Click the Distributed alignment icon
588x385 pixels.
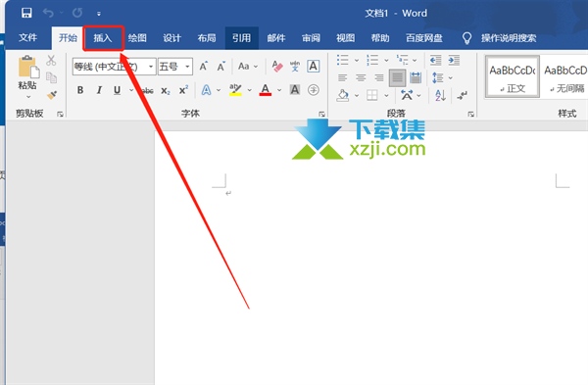(416, 78)
